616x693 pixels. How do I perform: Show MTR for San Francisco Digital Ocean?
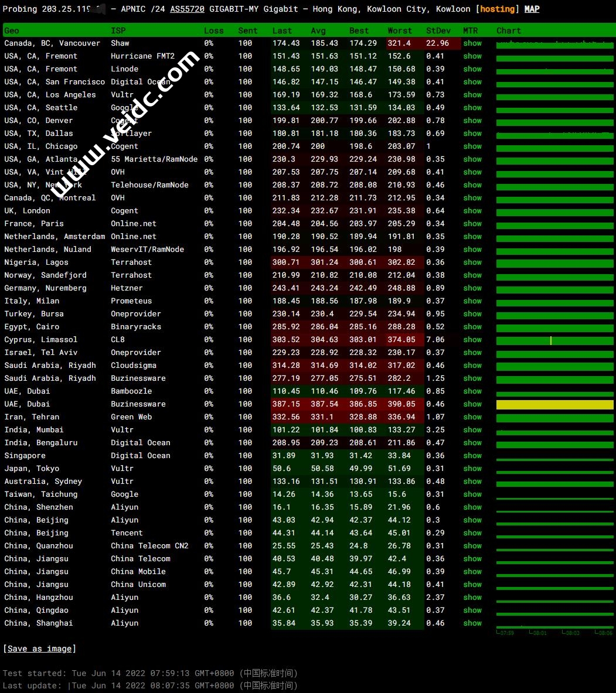(x=472, y=82)
